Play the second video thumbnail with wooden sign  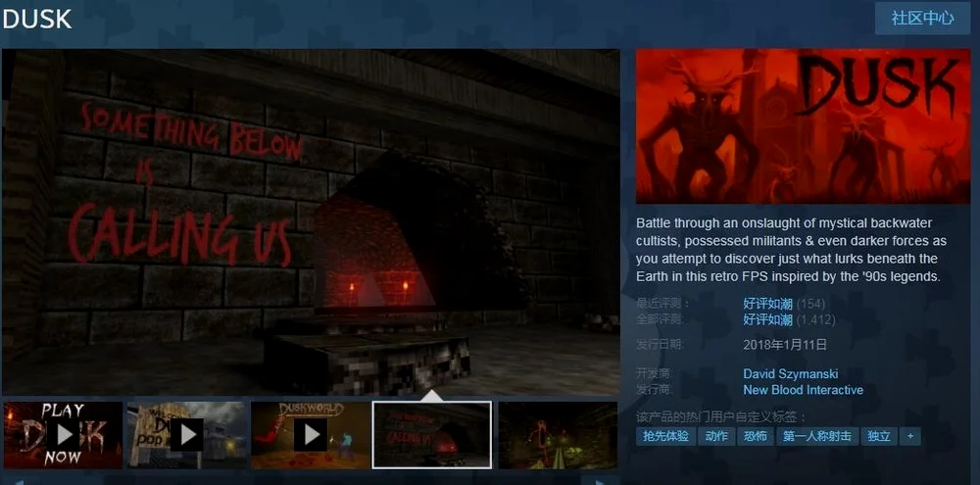(186, 435)
